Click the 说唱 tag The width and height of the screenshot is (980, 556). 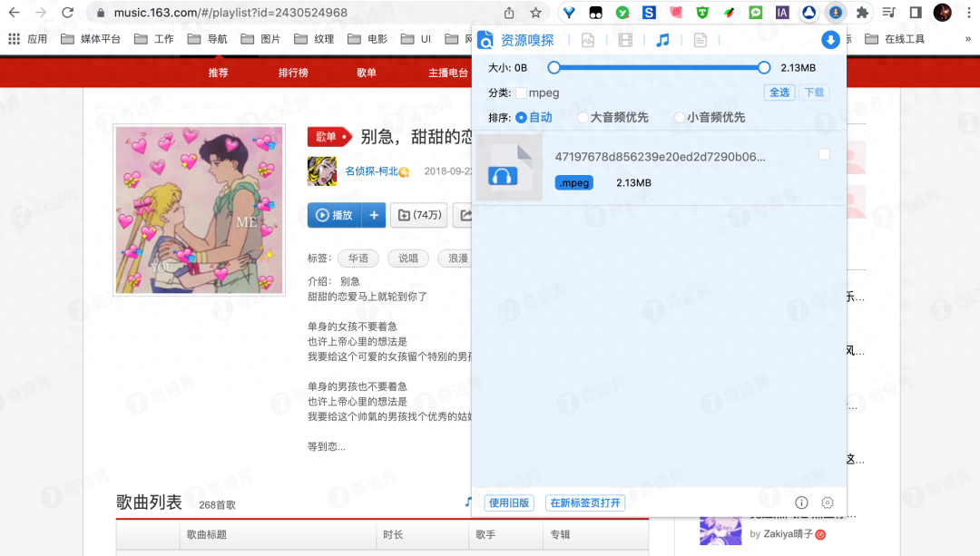coord(408,258)
